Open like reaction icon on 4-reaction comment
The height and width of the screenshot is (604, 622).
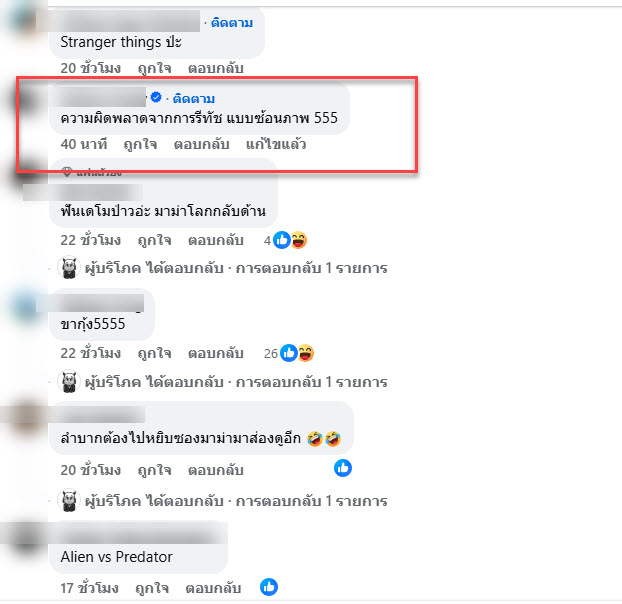(282, 240)
